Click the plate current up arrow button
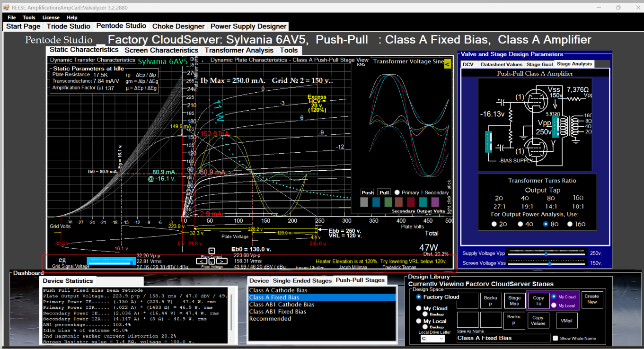644x349 pixels. coord(212,251)
